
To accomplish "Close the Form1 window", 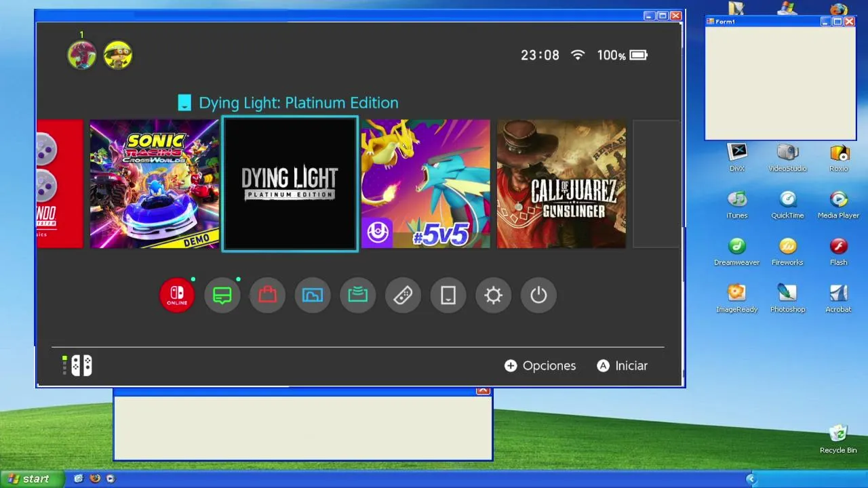I will point(849,22).
